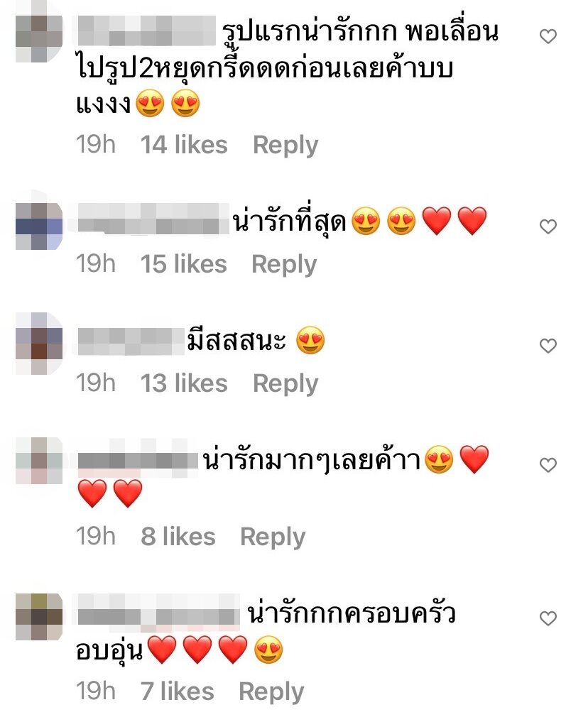View who liked: 13 likes
This screenshot has height=717, width=588.
point(184,383)
